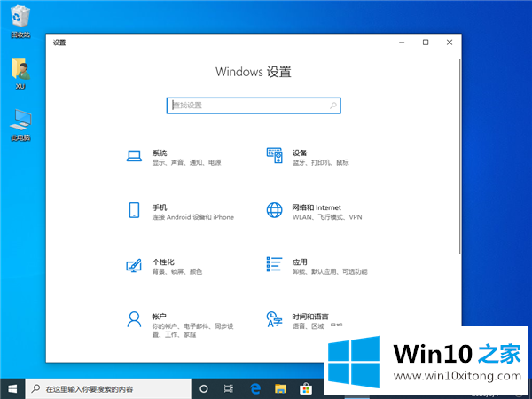Launch Microsoft Edge from taskbar
The width and height of the screenshot is (532, 399).
pos(255,389)
